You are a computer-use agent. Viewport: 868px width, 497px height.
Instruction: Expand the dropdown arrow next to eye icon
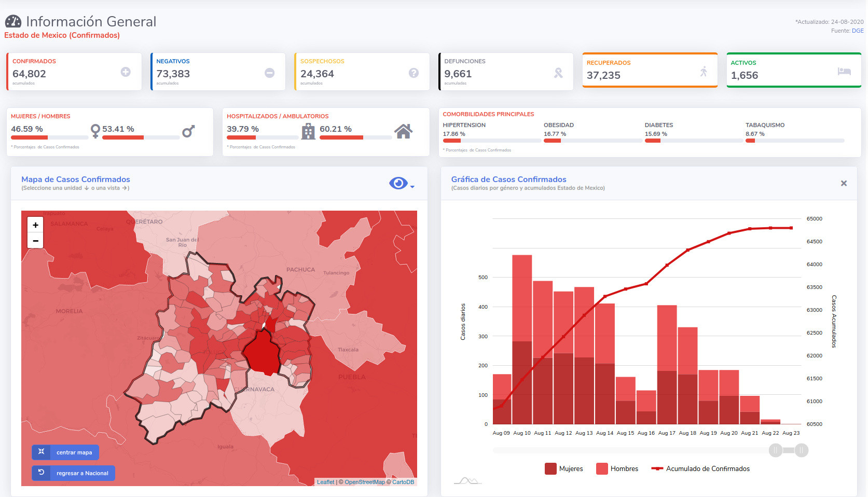click(x=412, y=187)
